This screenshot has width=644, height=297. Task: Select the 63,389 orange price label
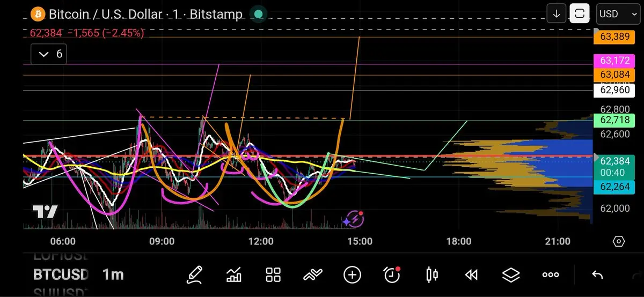[614, 36]
